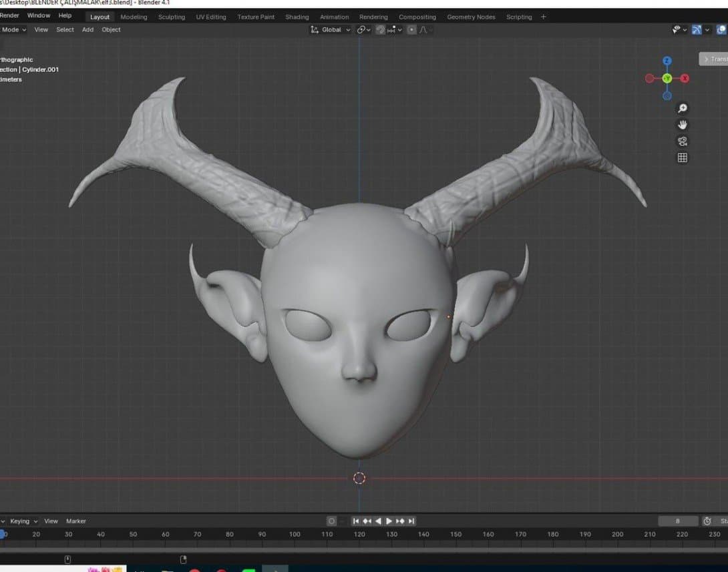
Task: Toggle the viewport overlays button
Action: (x=721, y=29)
